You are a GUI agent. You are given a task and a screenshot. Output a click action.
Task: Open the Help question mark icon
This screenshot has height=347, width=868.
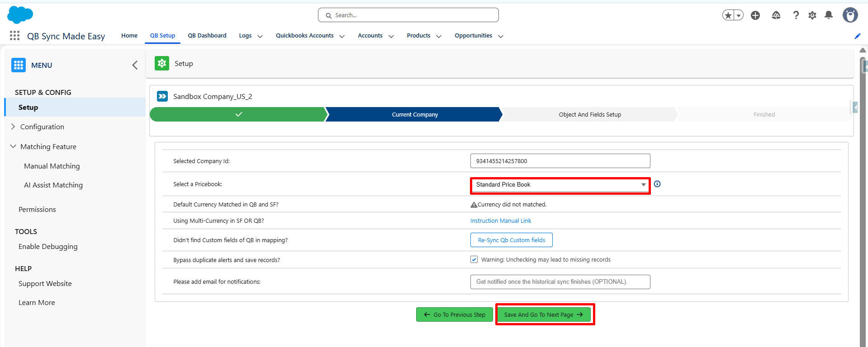pos(796,15)
